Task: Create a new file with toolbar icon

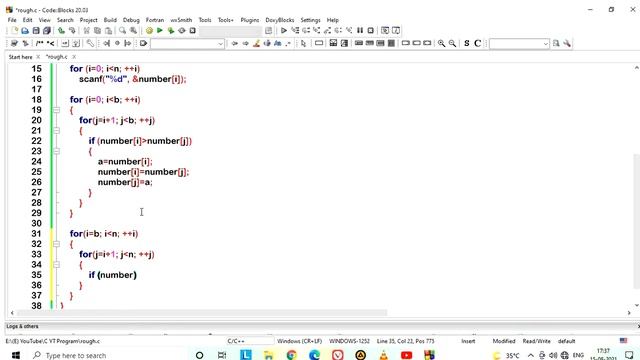Action: pos(15,31)
